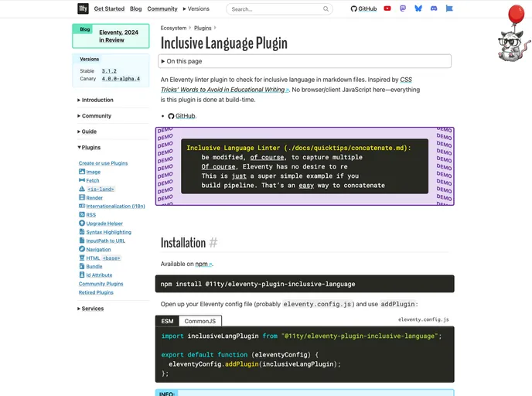
Task: Click the Installation heading anchor hash
Action: point(213,243)
